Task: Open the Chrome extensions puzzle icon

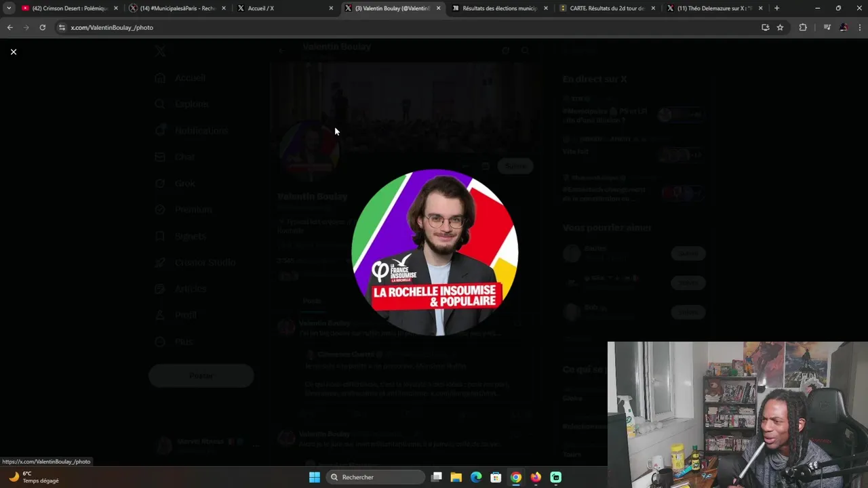Action: tap(803, 27)
